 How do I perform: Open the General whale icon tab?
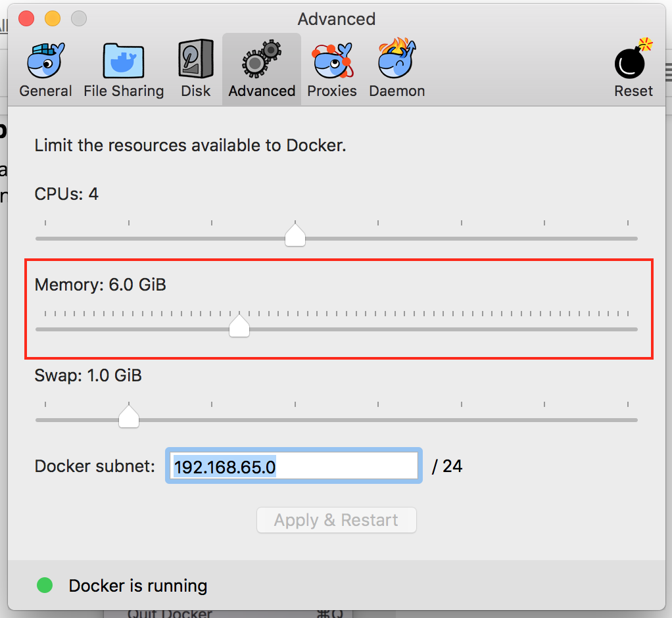pyautogui.click(x=45, y=61)
